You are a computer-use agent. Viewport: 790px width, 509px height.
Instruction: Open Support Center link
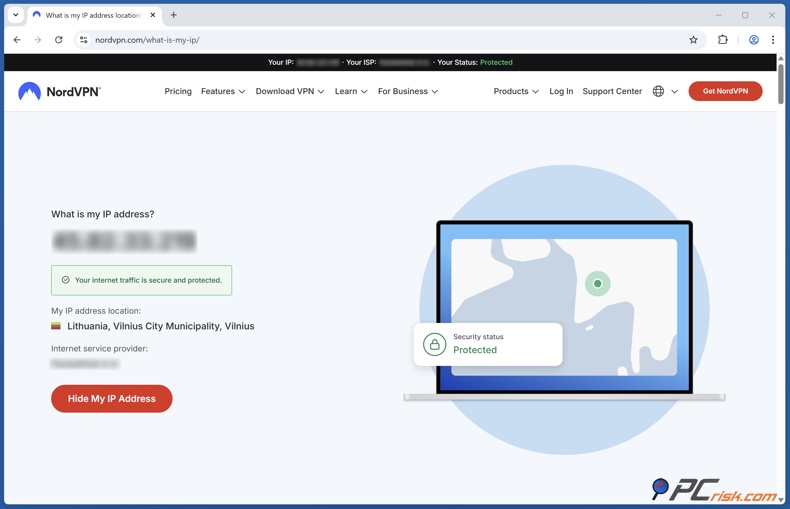pyautogui.click(x=612, y=91)
